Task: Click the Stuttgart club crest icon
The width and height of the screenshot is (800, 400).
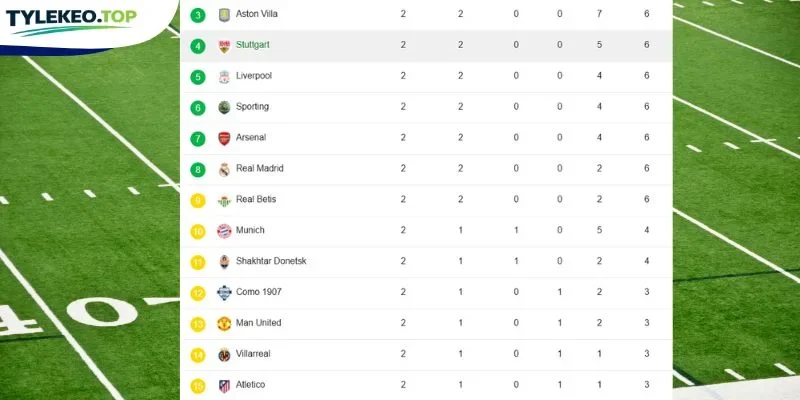Action: point(224,46)
